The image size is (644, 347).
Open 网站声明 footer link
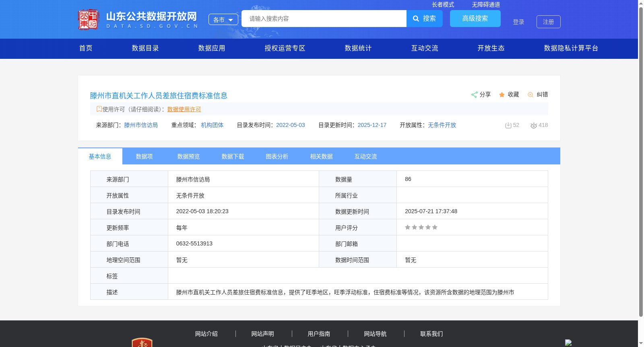263,334
